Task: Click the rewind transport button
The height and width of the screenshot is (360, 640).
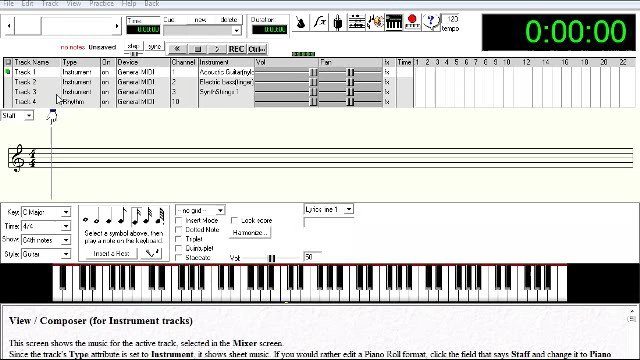Action: tap(177, 49)
